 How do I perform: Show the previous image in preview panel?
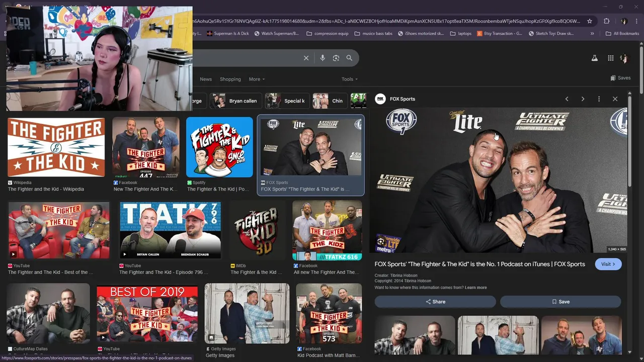567,99
